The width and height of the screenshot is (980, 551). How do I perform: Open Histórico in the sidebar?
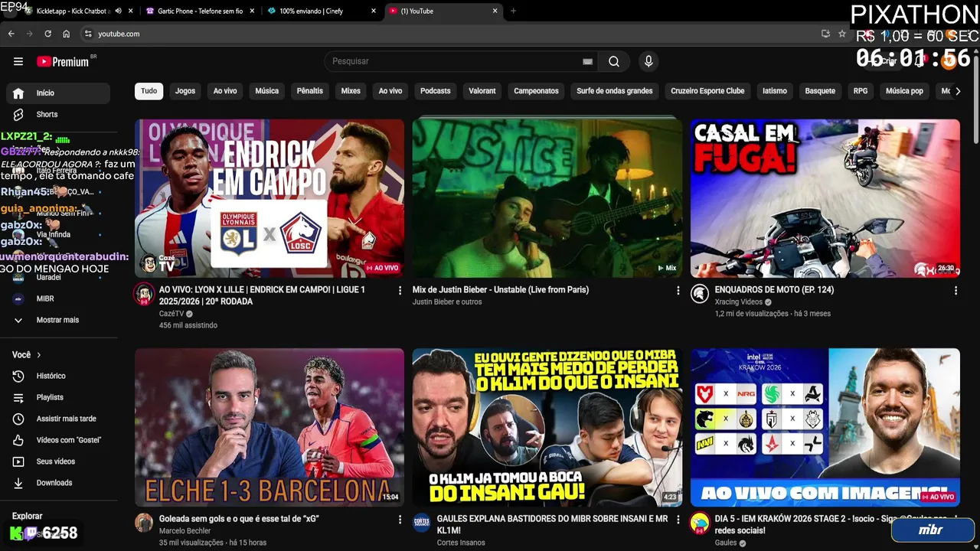pos(58,376)
